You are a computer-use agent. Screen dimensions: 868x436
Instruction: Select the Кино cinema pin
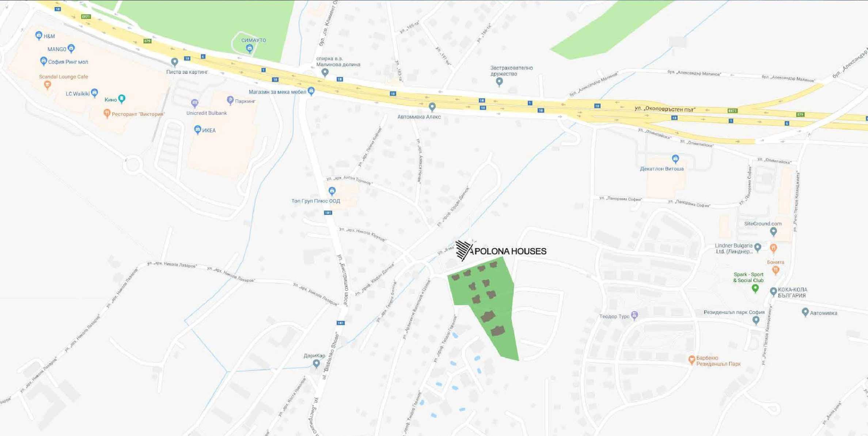[122, 98]
